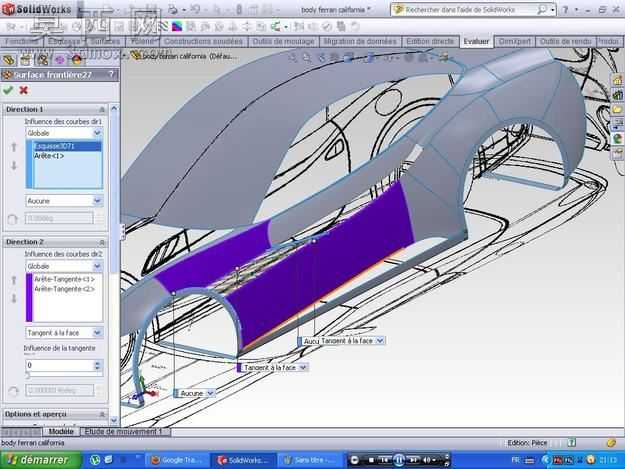The image size is (625, 469).
Task: Click the status bar help icon
Action: [x=572, y=442]
